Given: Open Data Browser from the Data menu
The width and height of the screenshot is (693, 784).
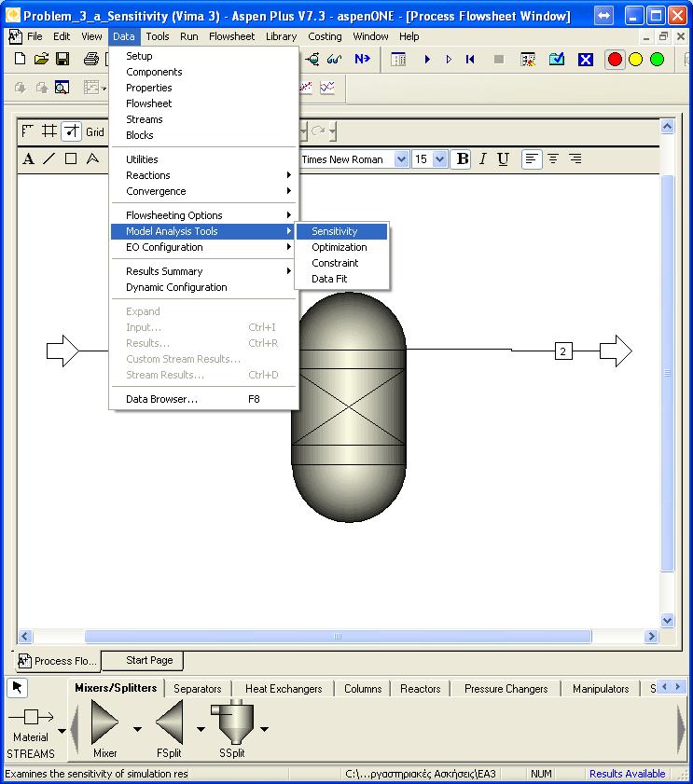Looking at the screenshot, I should click(x=203, y=399).
